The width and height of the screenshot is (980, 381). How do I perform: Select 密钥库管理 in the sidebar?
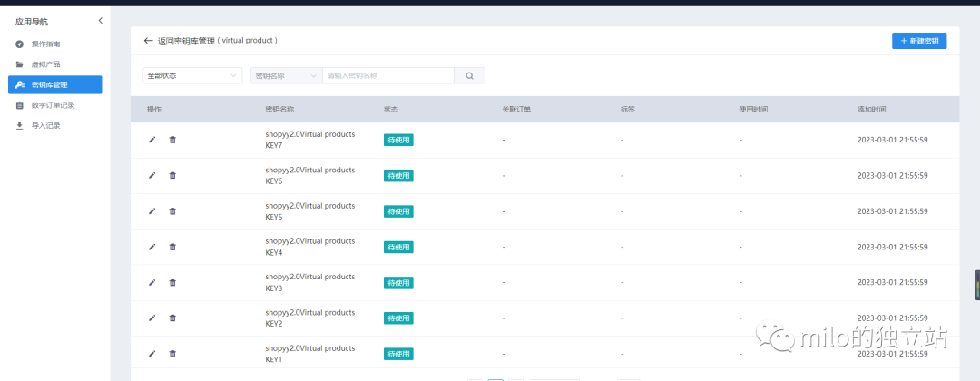pyautogui.click(x=55, y=85)
